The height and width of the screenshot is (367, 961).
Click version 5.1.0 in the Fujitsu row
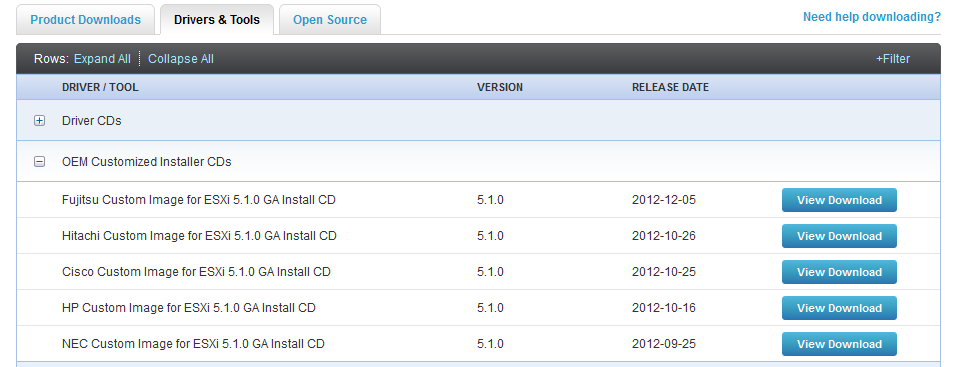tap(490, 200)
